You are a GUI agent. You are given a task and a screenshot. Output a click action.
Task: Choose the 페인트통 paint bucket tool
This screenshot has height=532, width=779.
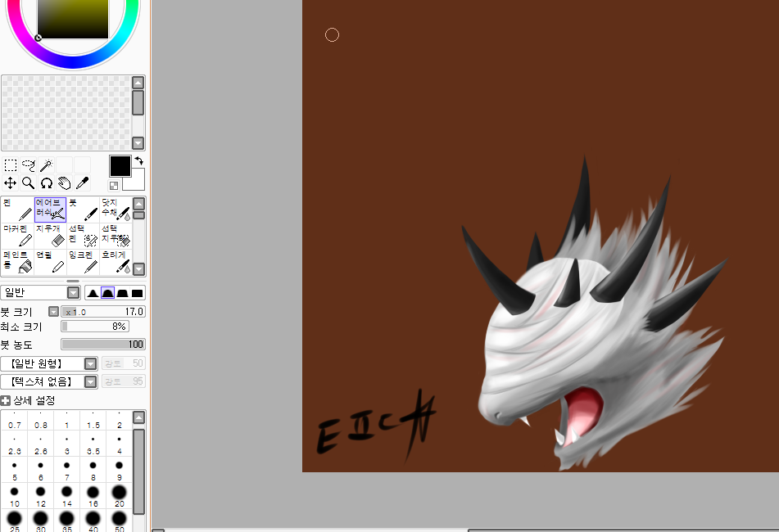(17, 262)
